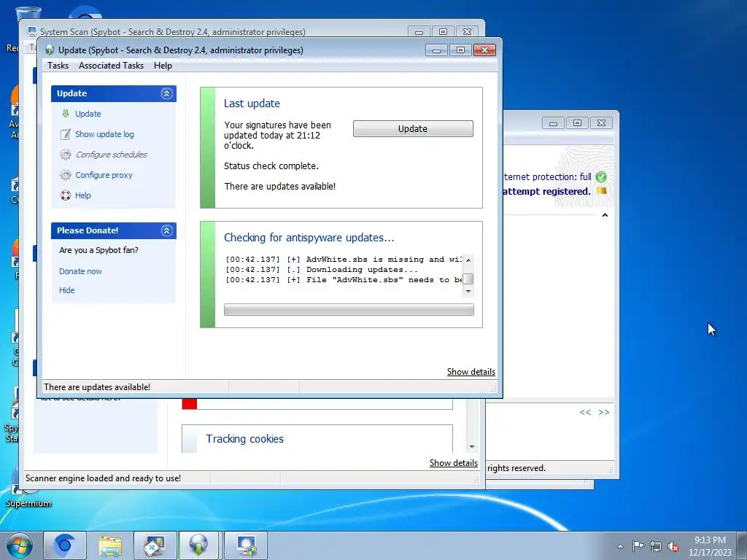Close the Update window

coord(484,50)
